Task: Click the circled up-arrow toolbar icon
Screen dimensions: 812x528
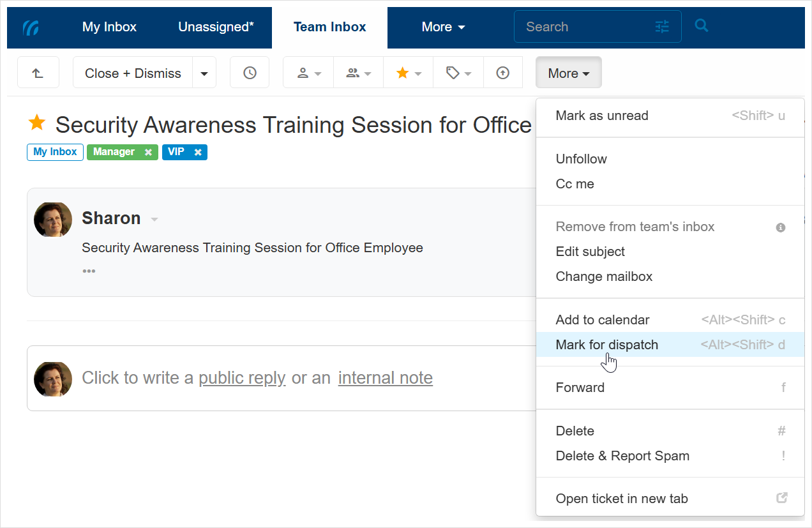Action: click(x=503, y=73)
